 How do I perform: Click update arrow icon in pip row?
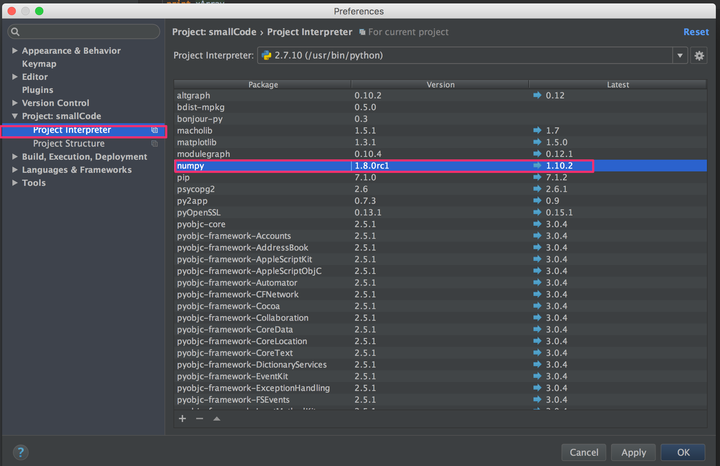coord(537,177)
